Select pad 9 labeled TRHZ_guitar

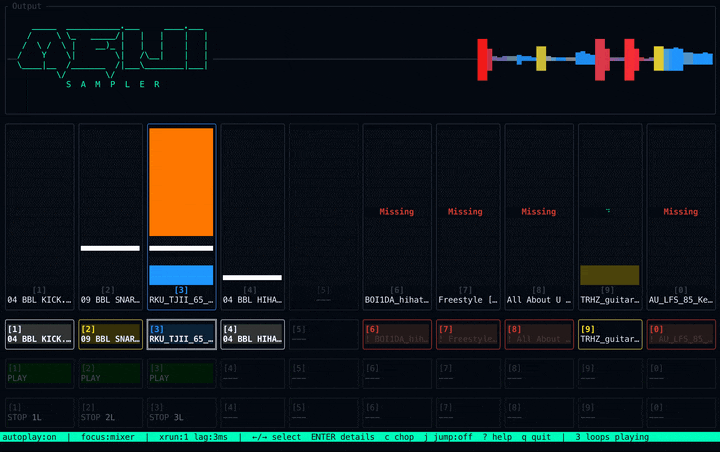(610, 334)
